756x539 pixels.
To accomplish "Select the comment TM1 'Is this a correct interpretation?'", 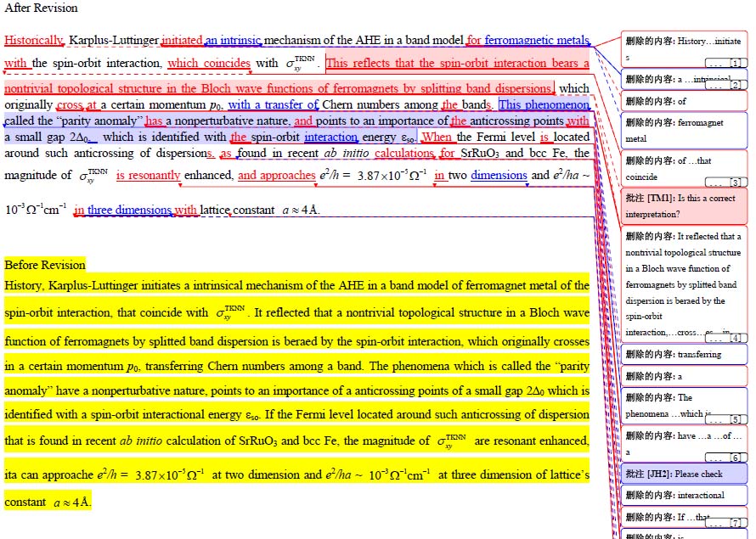I will pyautogui.click(x=684, y=206).
